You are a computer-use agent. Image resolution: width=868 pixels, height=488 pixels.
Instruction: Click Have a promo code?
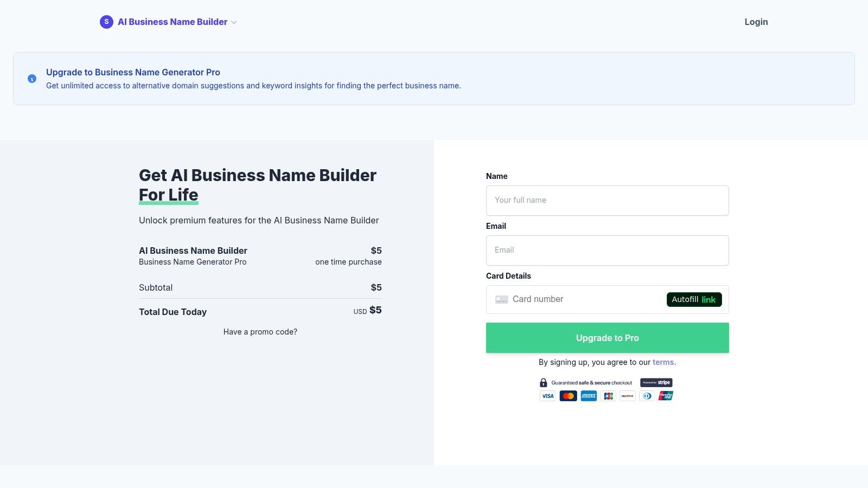coord(260,332)
